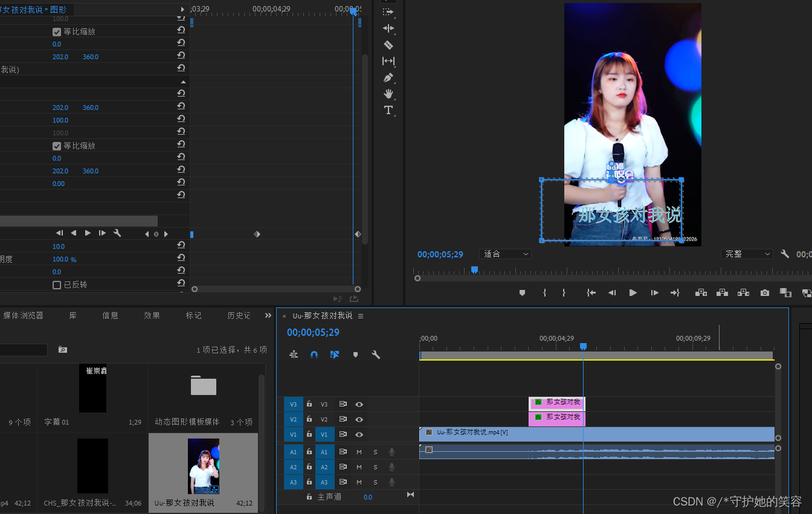This screenshot has width=812, height=514.
Task: Step forward one frame in program monitor
Action: [654, 292]
